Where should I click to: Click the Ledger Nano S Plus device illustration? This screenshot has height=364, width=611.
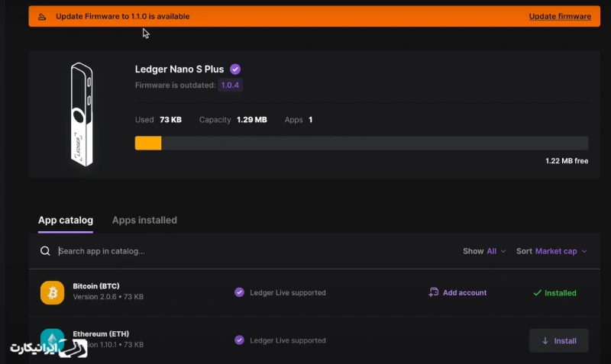82,114
